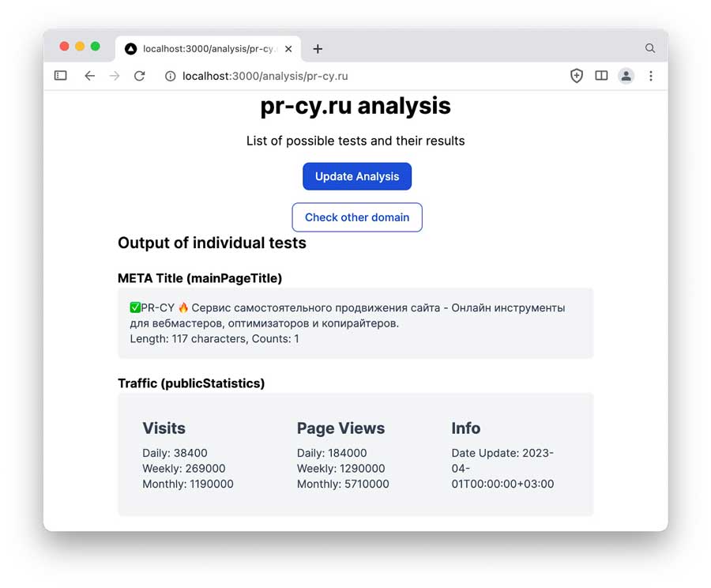
Task: Click the green maximize traffic light
Action: (x=96, y=46)
